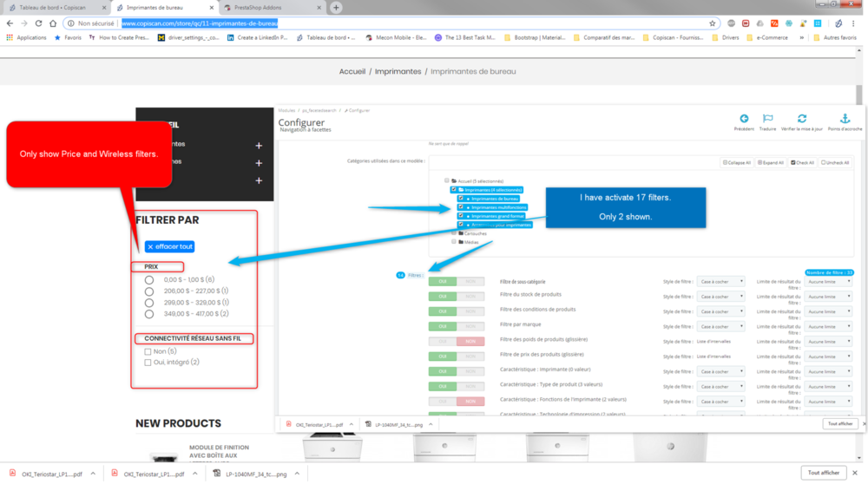Open the LinkedIn bookmark 'Create a LinkedIn P...'
This screenshot has width=868, height=484.
[258, 37]
